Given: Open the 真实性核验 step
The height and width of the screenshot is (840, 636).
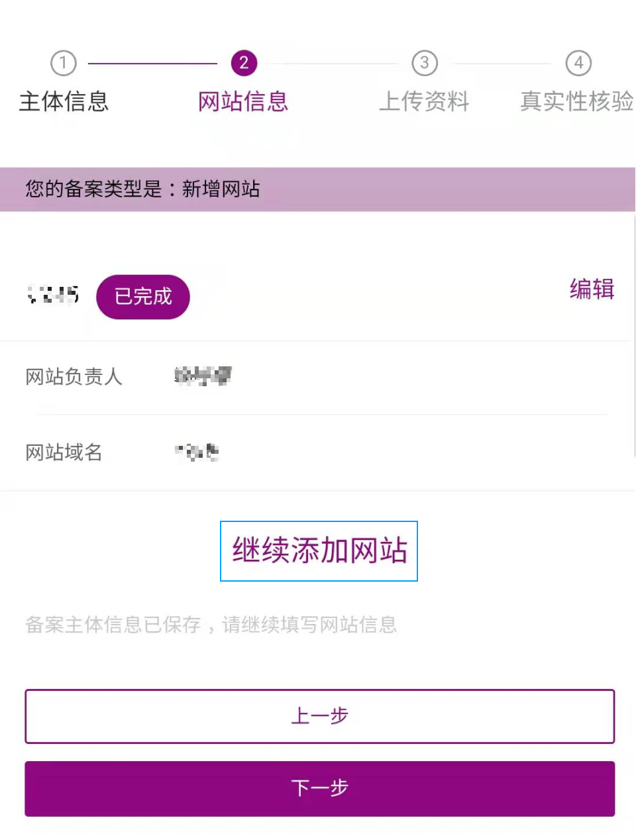Looking at the screenshot, I should click(x=576, y=101).
